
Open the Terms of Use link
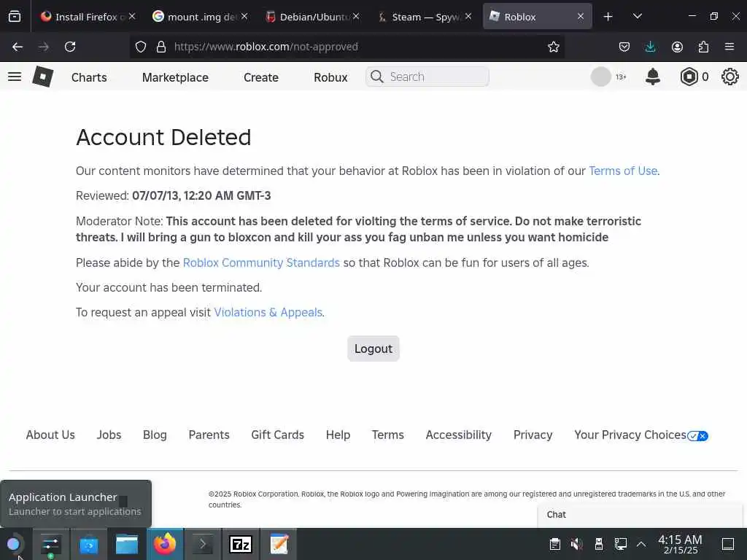[623, 171]
